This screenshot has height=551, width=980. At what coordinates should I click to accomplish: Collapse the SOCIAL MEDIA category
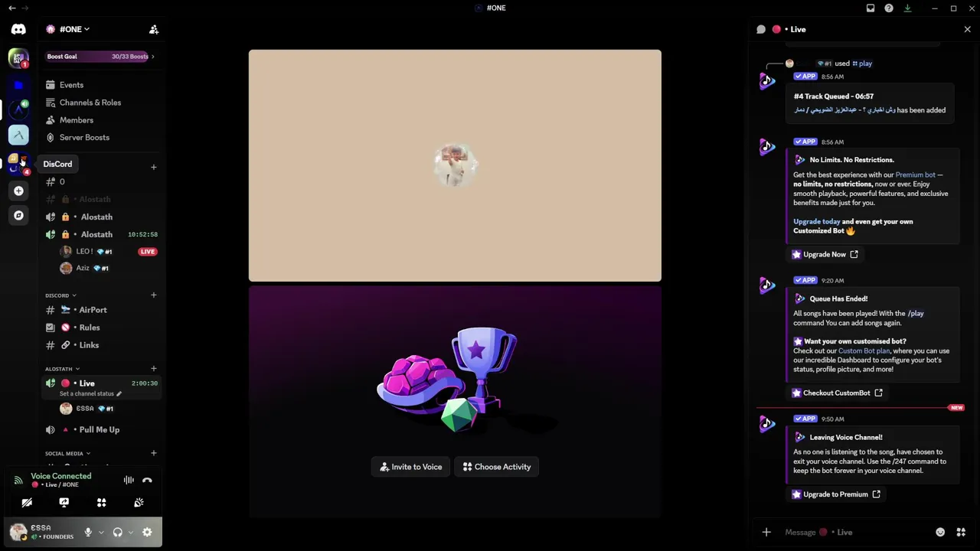coord(67,454)
